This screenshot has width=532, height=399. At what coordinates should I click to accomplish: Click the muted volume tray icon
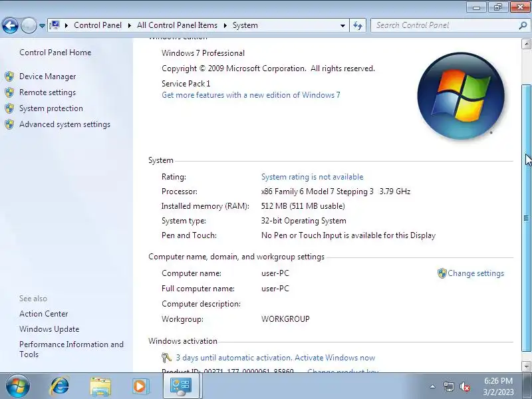click(465, 386)
